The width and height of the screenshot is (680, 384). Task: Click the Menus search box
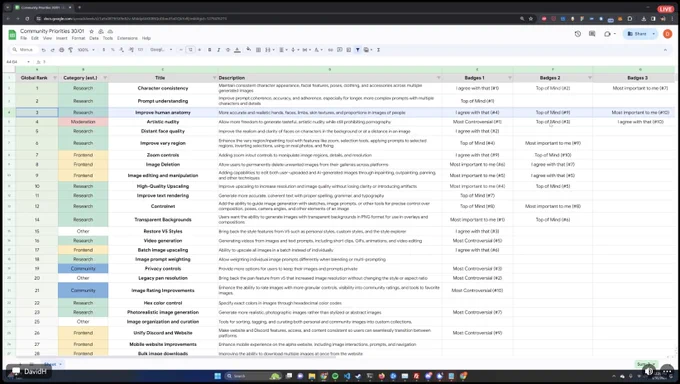point(23,50)
